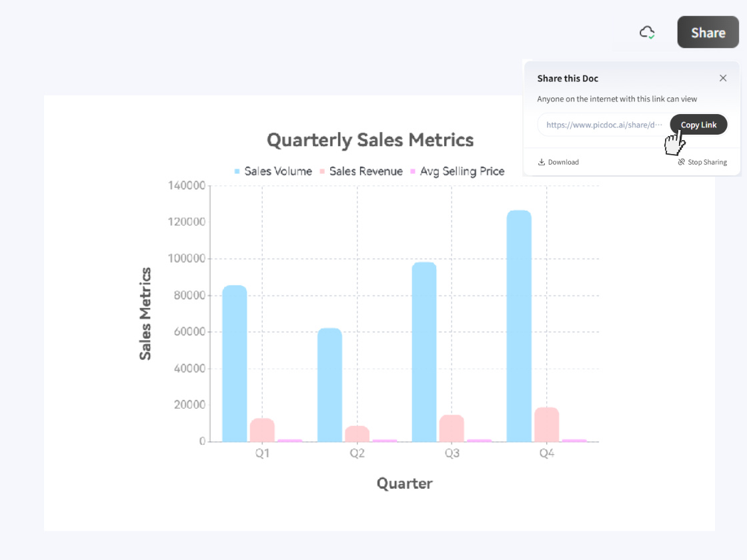Viewport: 747px width, 560px height.
Task: Click the Download icon in share popup
Action: [x=542, y=162]
